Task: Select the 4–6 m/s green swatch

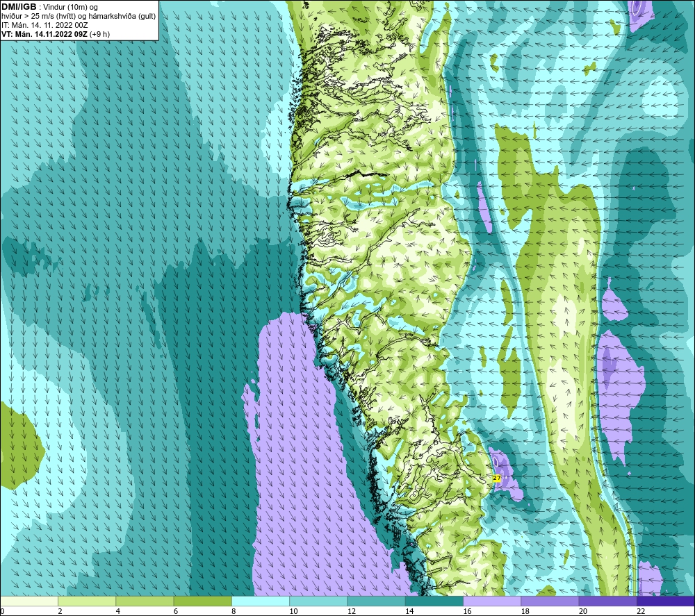Action: [x=145, y=601]
